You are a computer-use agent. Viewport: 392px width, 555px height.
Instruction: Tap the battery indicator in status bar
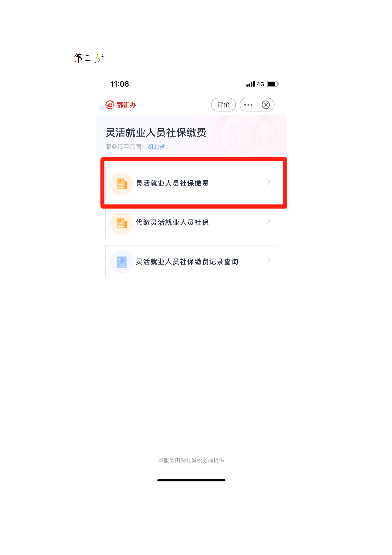273,84
